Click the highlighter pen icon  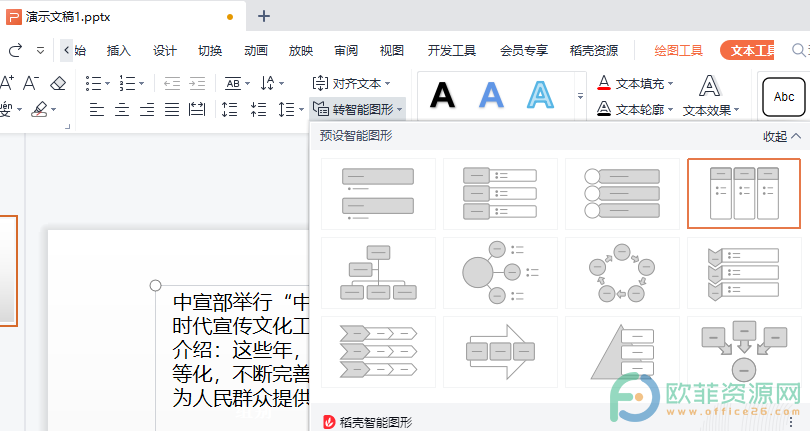[39, 110]
